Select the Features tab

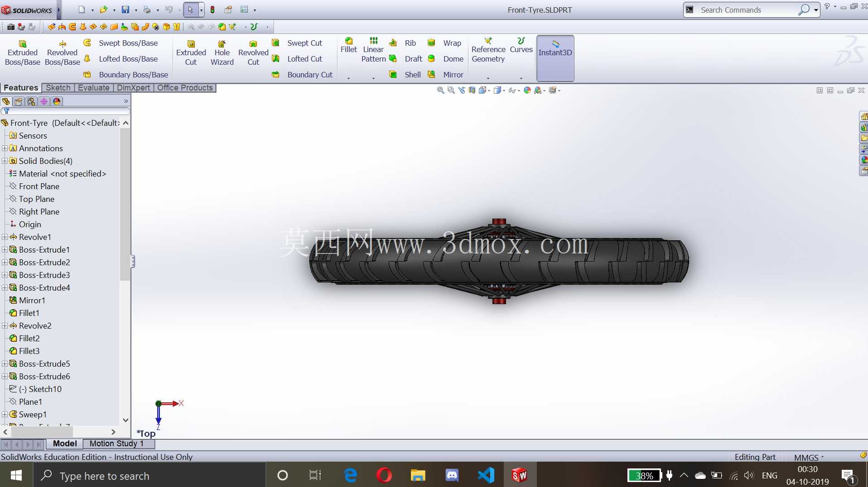tap(21, 88)
